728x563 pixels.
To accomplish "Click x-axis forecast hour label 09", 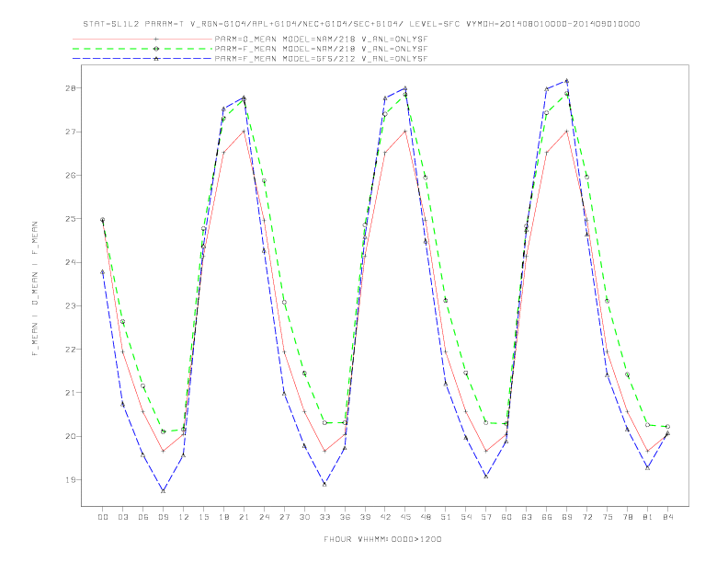I will click(x=163, y=517).
